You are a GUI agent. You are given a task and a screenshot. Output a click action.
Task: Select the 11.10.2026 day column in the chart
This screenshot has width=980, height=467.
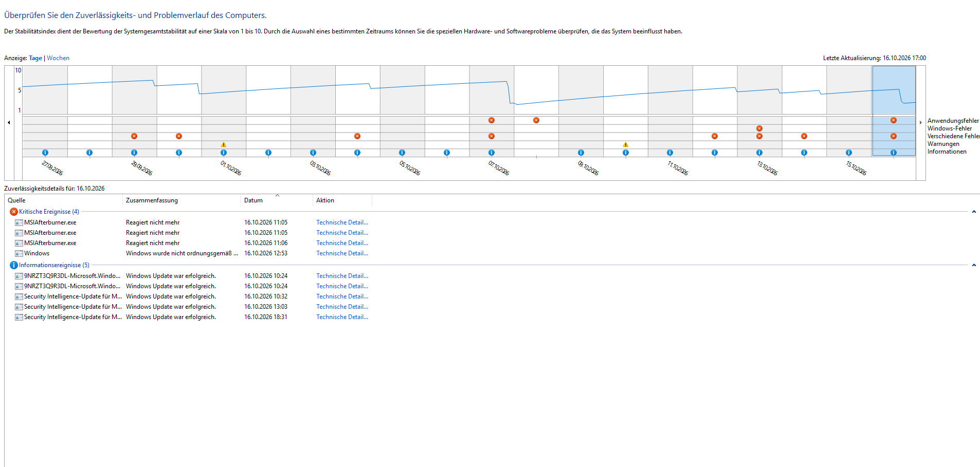click(670, 110)
